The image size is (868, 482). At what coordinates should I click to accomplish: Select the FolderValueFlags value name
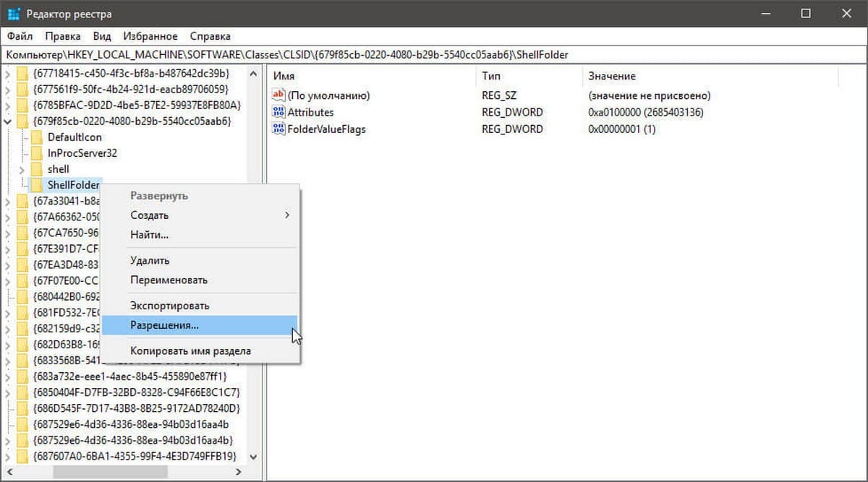[x=326, y=129]
